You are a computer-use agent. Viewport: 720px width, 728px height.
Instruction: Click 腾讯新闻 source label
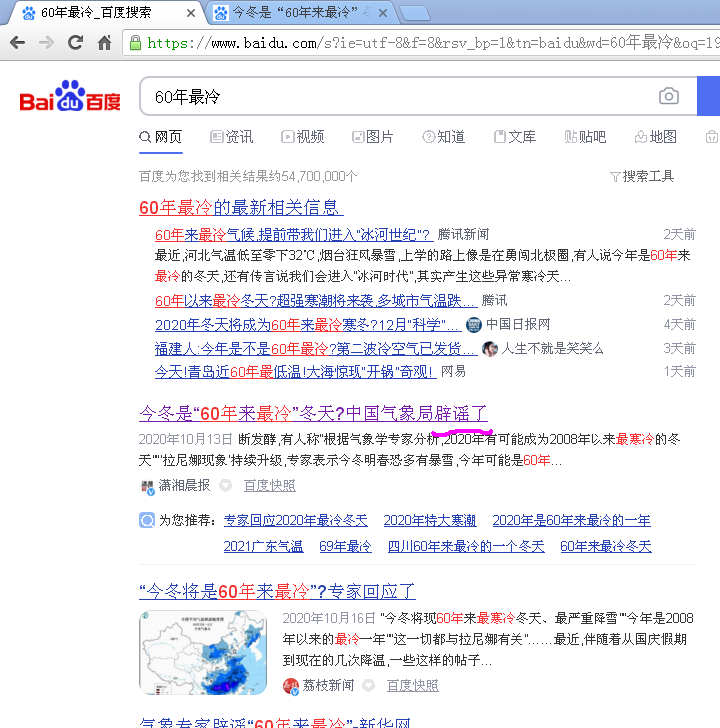[x=463, y=234]
